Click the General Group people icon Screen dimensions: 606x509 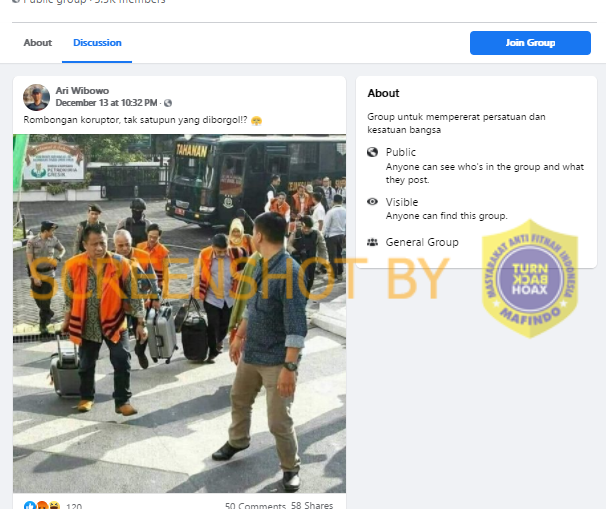372,242
